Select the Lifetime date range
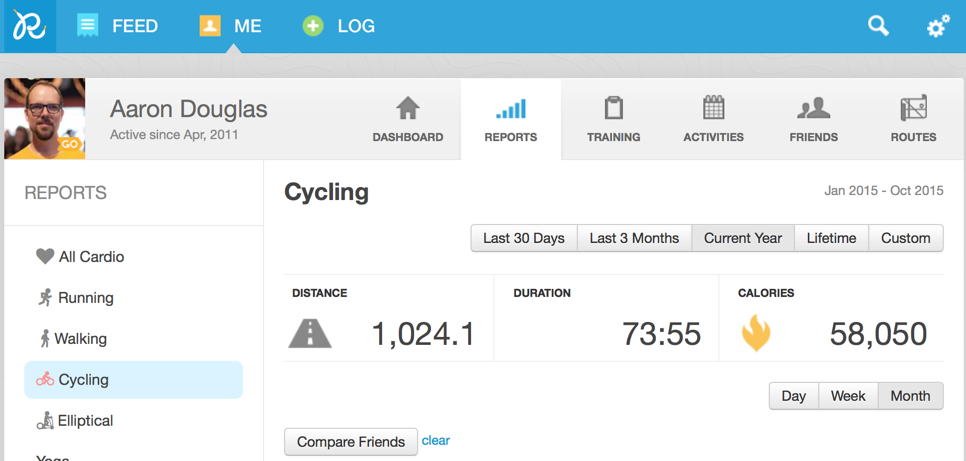This screenshot has width=966, height=461. pyautogui.click(x=831, y=238)
